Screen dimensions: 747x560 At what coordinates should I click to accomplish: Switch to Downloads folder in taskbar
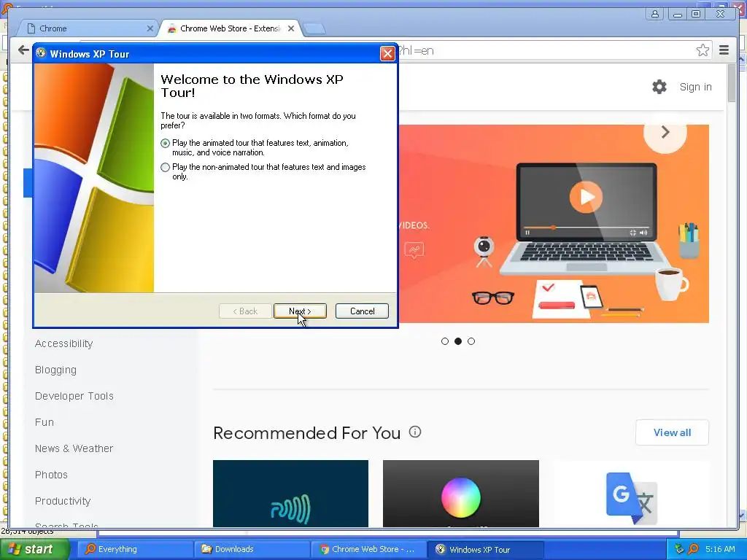(x=251, y=549)
